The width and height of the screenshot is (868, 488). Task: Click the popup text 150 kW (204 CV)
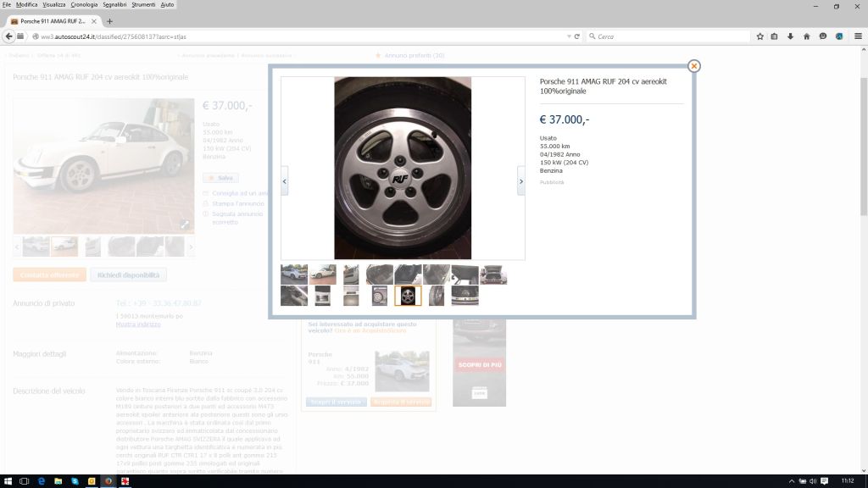[564, 163]
